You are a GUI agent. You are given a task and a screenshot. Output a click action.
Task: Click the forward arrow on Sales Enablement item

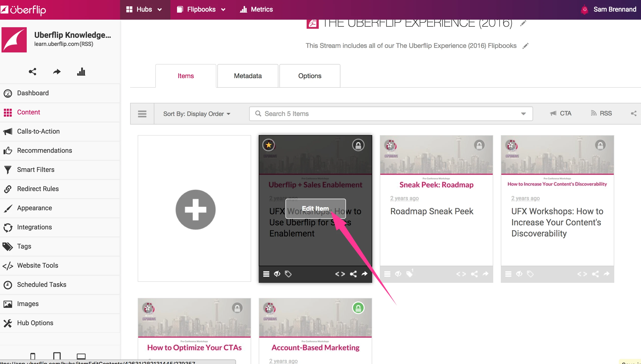[364, 274]
